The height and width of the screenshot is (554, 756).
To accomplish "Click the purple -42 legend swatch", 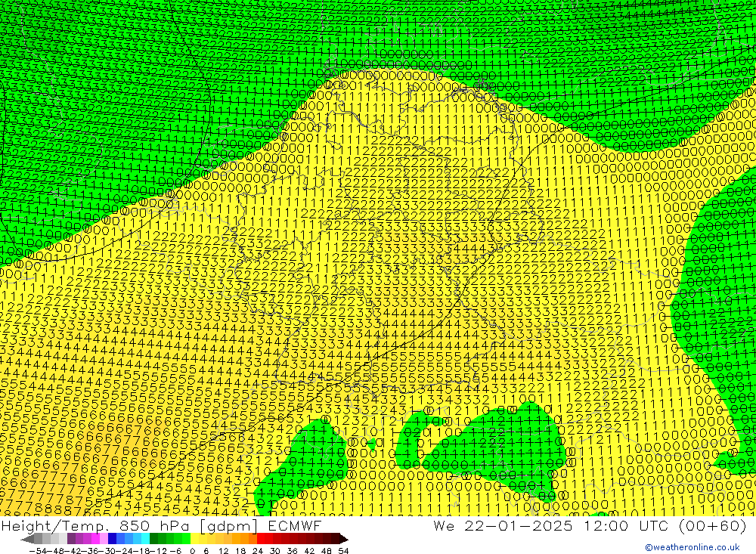I will click(x=72, y=539).
